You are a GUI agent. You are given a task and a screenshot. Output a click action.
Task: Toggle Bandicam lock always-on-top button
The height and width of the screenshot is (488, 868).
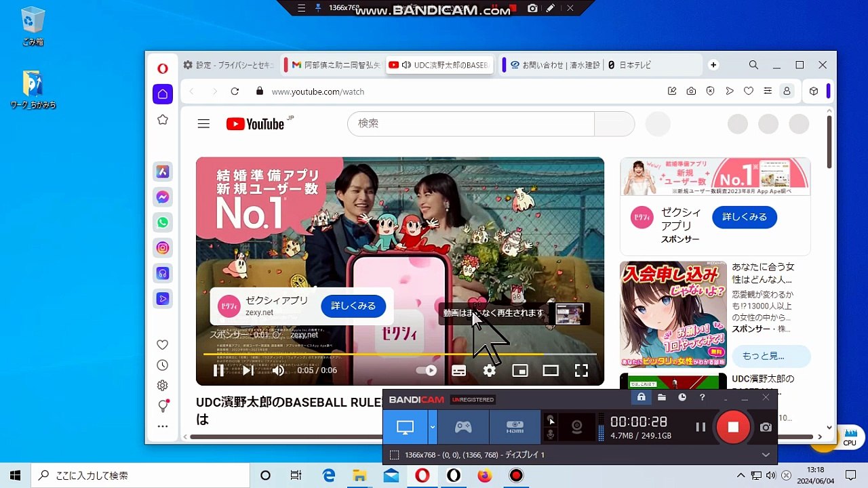641,398
